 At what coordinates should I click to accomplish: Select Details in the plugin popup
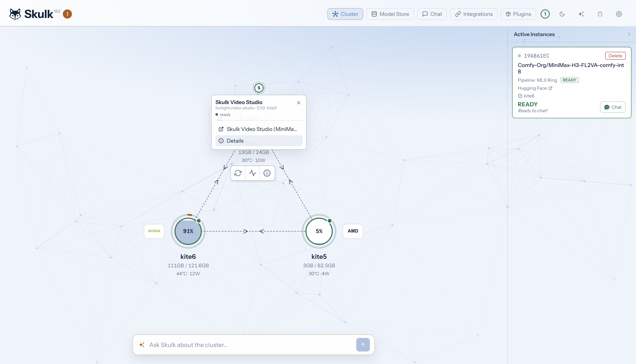tap(259, 141)
